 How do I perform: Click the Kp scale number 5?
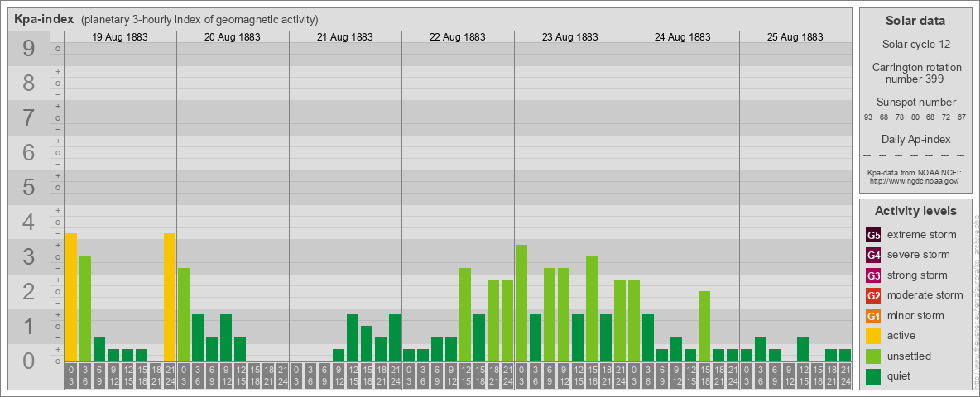tap(28, 187)
